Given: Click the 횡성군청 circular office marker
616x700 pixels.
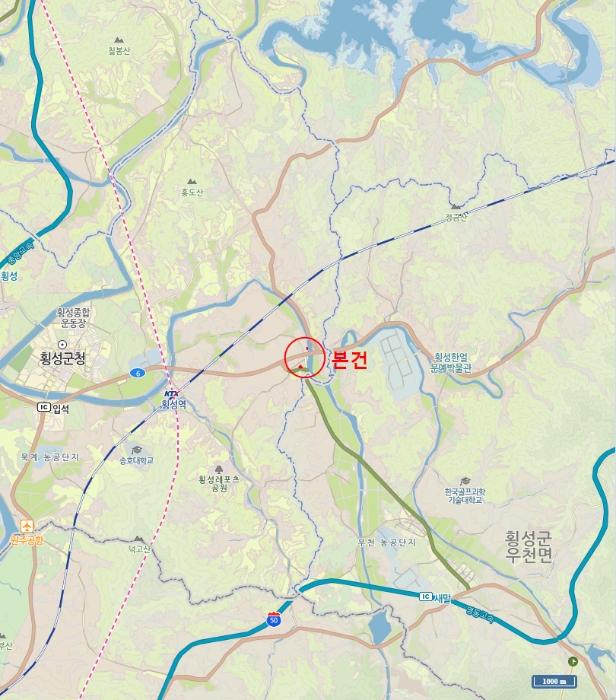Looking at the screenshot, I should 62,344.
